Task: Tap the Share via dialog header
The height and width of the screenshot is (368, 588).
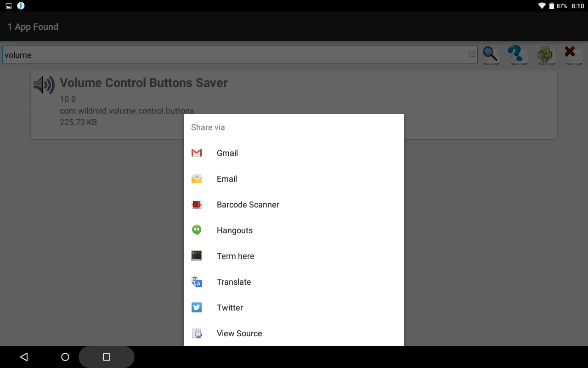Action: [208, 127]
